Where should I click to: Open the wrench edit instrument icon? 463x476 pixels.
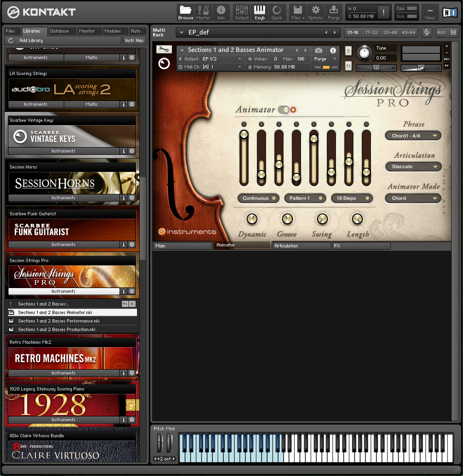click(x=164, y=49)
